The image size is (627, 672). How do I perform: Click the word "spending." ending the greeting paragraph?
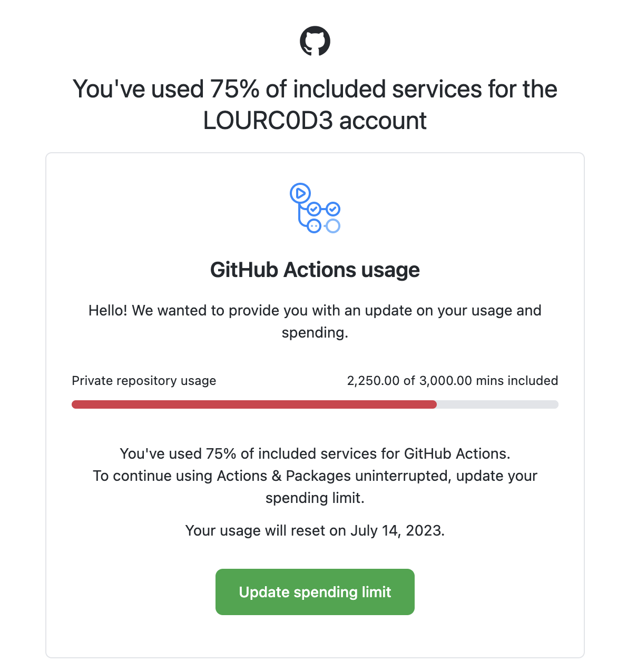pyautogui.click(x=315, y=333)
